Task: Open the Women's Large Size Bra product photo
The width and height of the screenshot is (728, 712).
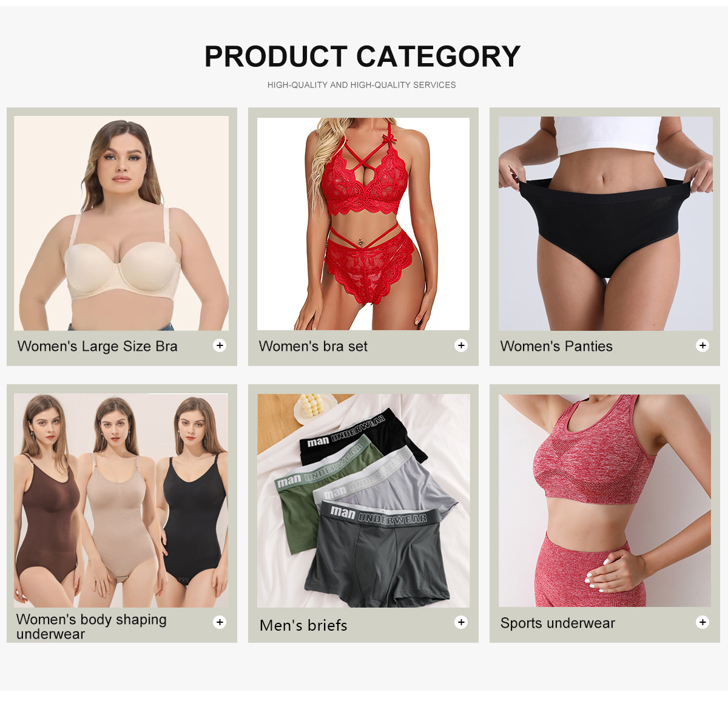Action: 121,223
